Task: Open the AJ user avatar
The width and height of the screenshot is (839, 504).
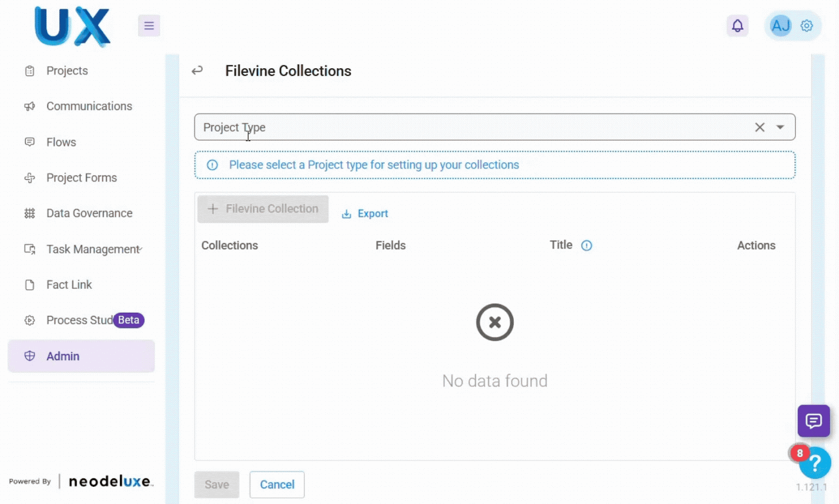Action: [780, 26]
